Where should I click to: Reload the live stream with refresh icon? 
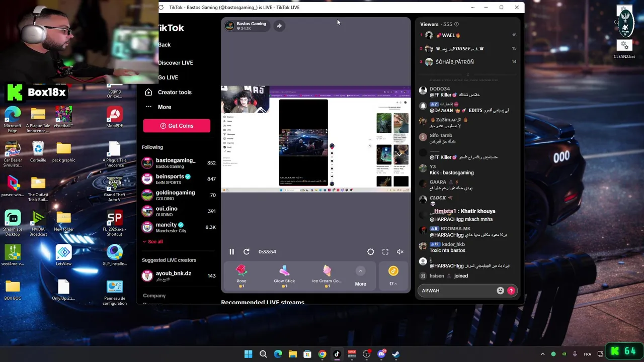[247, 251]
